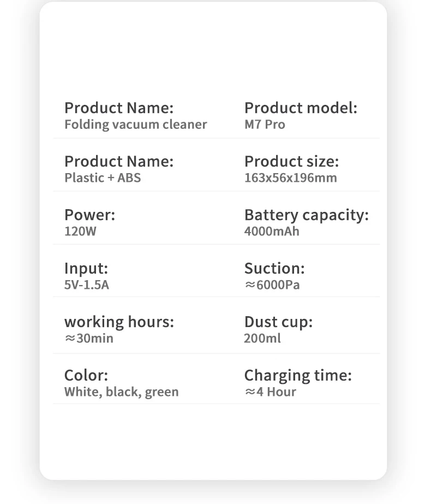Click 'White, black, green' color text
This screenshot has width=431, height=504.
click(x=121, y=392)
